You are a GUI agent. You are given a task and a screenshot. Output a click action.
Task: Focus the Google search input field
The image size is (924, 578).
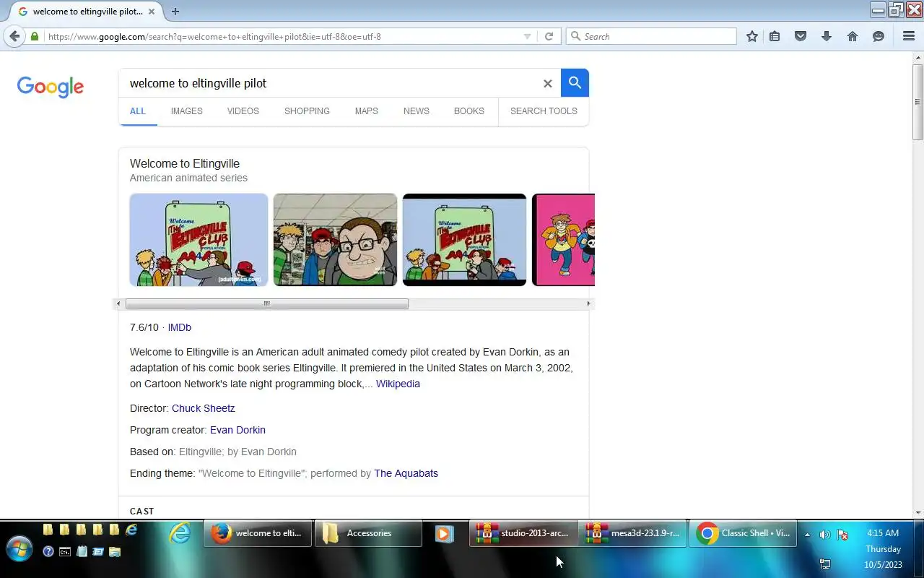point(332,83)
